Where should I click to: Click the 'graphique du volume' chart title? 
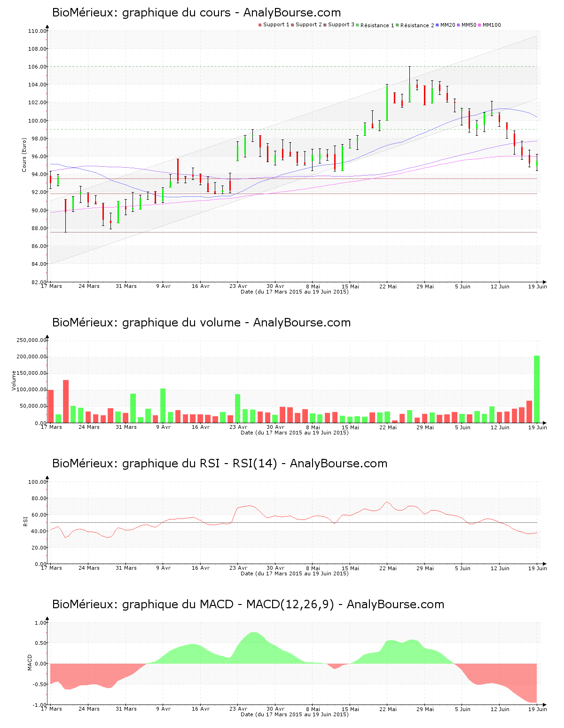202,323
